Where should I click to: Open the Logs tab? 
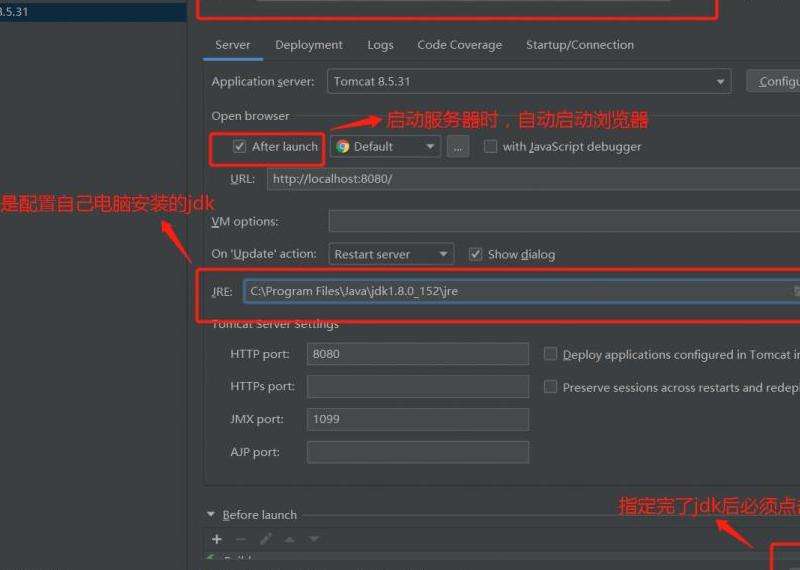click(x=380, y=45)
